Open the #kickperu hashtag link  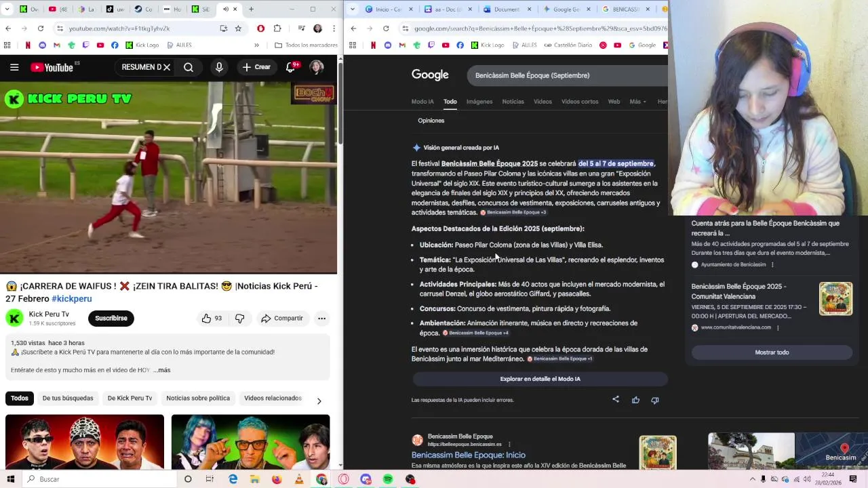tap(72, 299)
